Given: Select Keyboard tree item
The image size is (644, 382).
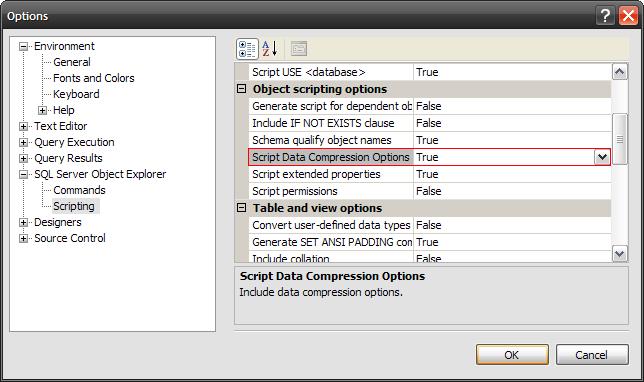Looking at the screenshot, I should pyautogui.click(x=76, y=94).
